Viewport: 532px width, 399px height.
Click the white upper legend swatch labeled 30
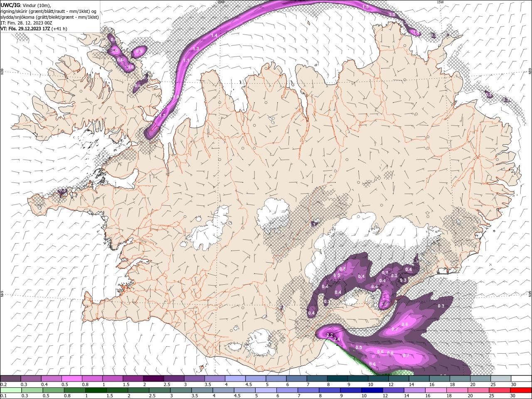[x=521, y=379]
